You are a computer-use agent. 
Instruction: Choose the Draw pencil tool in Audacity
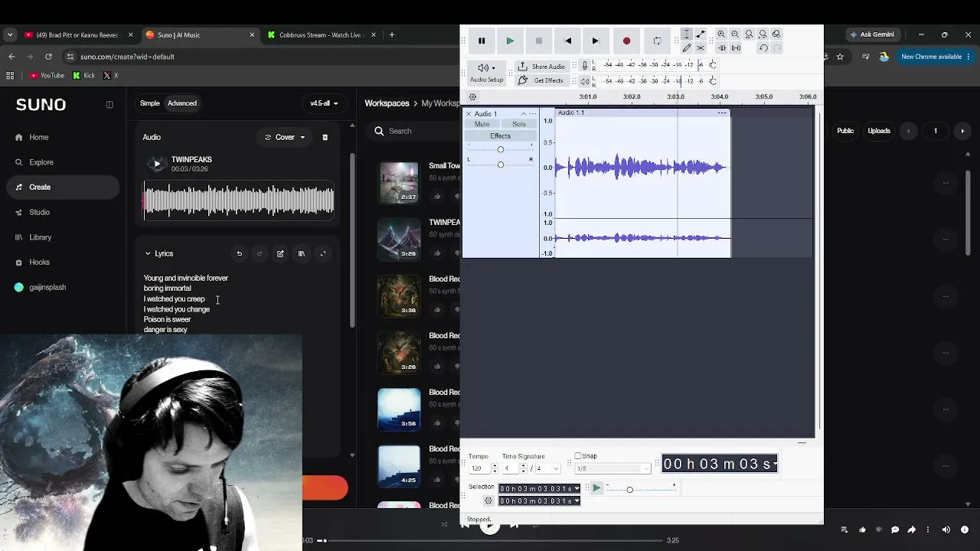point(687,48)
